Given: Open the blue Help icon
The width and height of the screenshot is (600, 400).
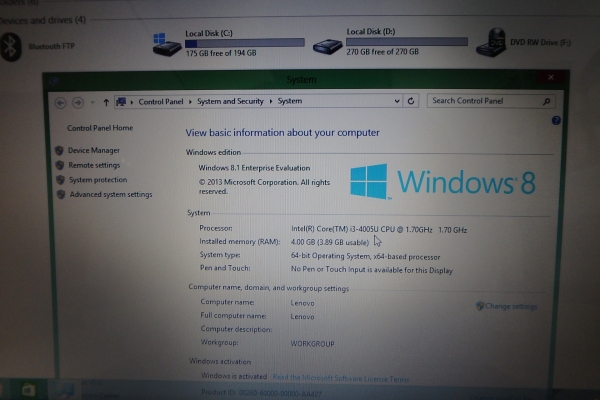Looking at the screenshot, I should tap(556, 121).
